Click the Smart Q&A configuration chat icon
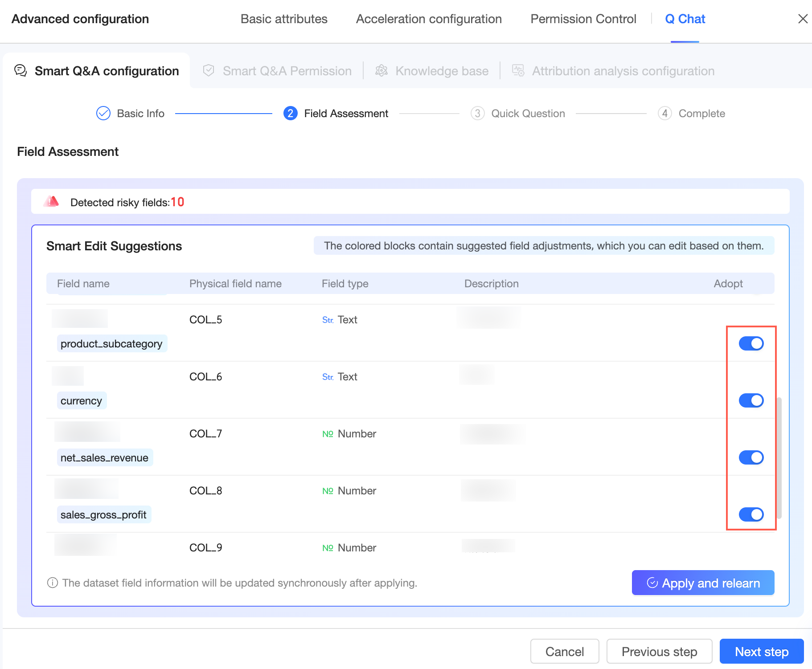Image resolution: width=812 pixels, height=669 pixels. [x=21, y=70]
